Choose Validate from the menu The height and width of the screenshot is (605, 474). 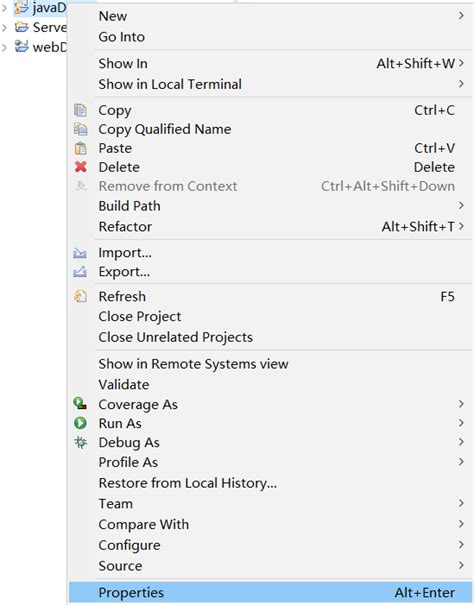pyautogui.click(x=270, y=385)
